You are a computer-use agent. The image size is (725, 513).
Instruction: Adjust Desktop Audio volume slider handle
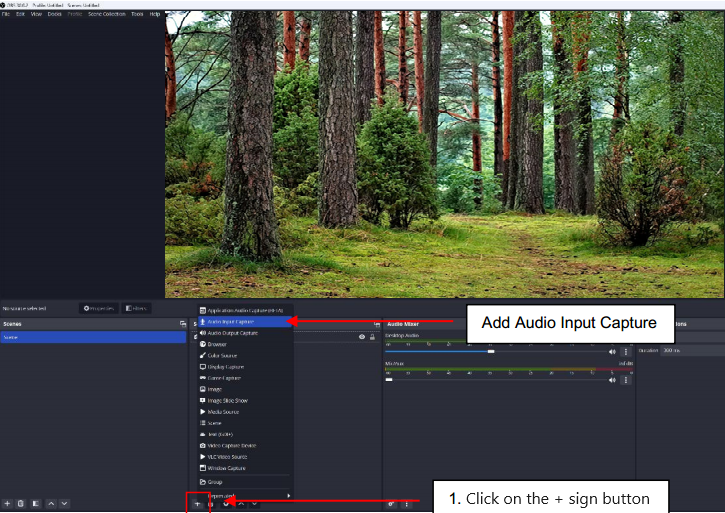pos(491,352)
